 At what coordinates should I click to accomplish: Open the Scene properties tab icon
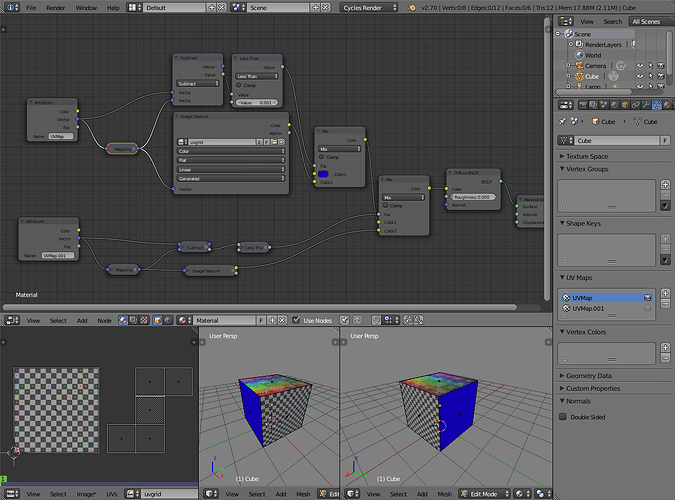coord(604,105)
